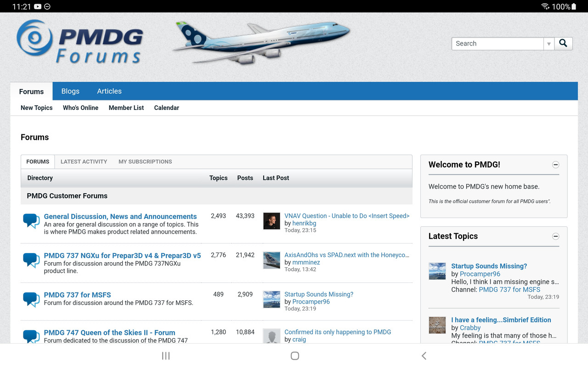Viewport: 588px width, 368px height.
Task: Click the PMDG 737 for MSFS speech-bubble icon
Action: 31,299
